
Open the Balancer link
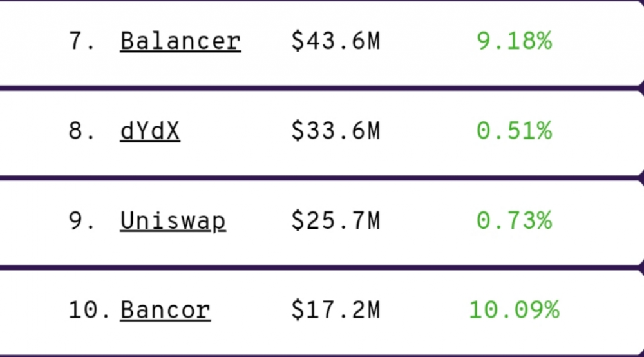point(180,41)
